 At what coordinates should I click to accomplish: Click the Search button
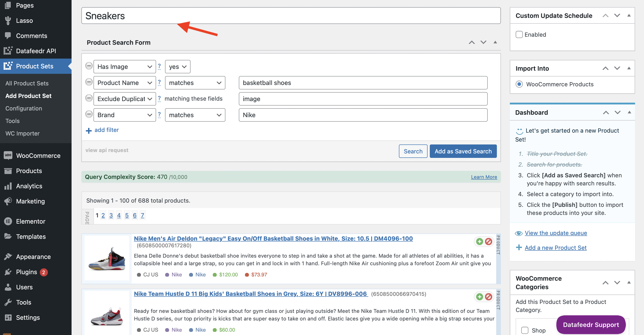413,151
